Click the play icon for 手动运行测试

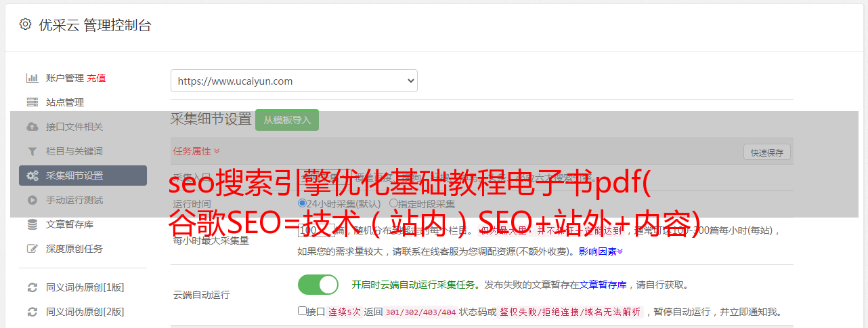32,200
